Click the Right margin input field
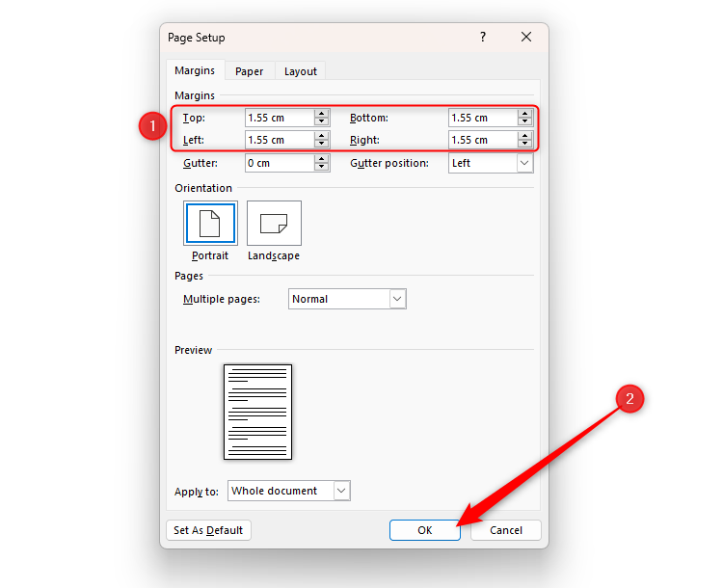The image size is (723, 588). coord(483,140)
